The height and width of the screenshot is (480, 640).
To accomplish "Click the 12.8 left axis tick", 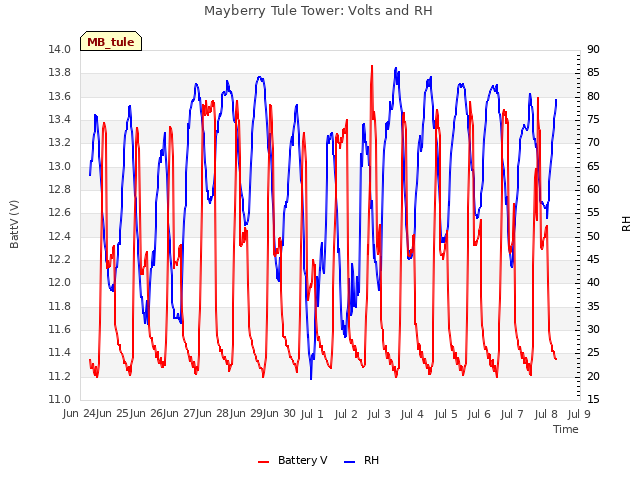I will click(x=60, y=190).
